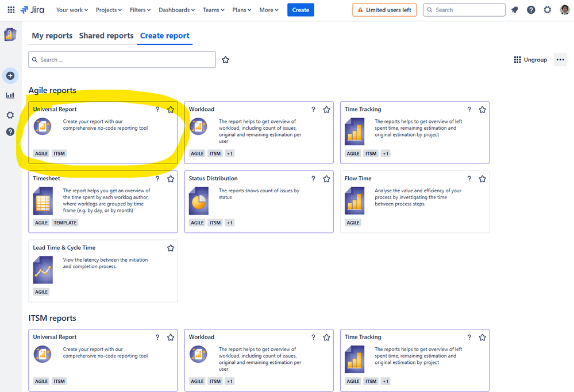This screenshot has width=574, height=392.
Task: Show help for Status Distribution report
Action: (x=313, y=178)
